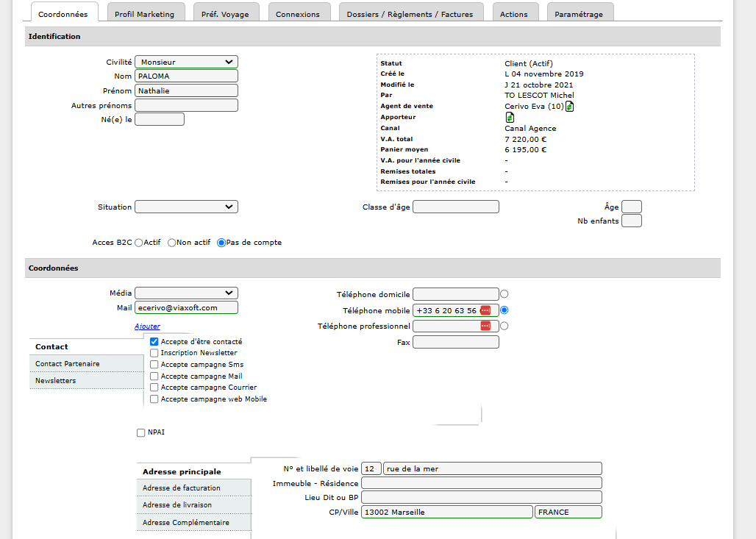Viewport: 756px width, 539px height.
Task: Select Acces B2C Actif radio
Action: 139,243
